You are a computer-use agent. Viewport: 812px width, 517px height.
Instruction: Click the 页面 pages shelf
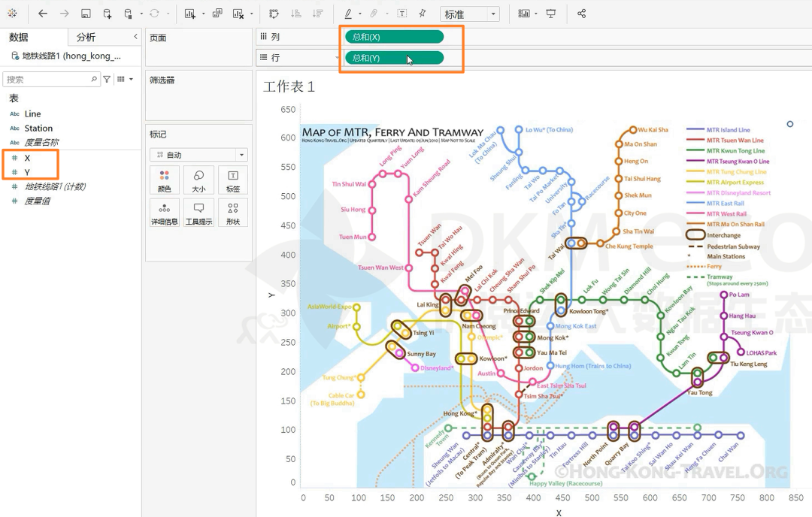[x=198, y=47]
